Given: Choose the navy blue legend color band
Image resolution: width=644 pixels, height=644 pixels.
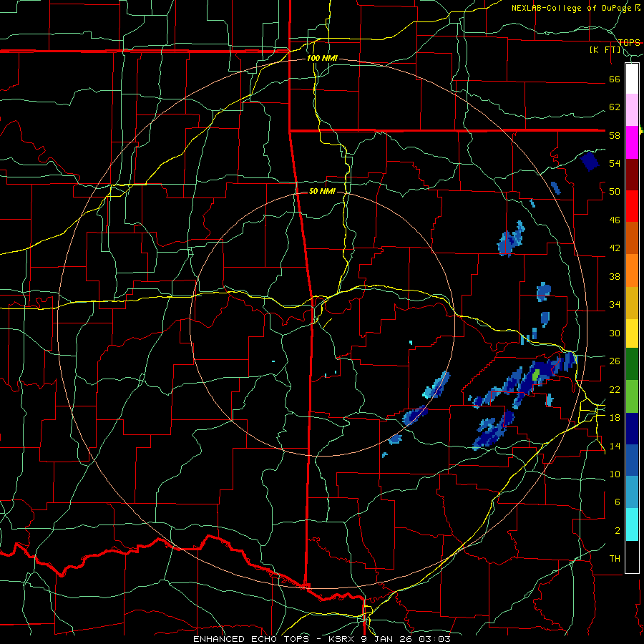Looking at the screenshot, I should [x=632, y=429].
